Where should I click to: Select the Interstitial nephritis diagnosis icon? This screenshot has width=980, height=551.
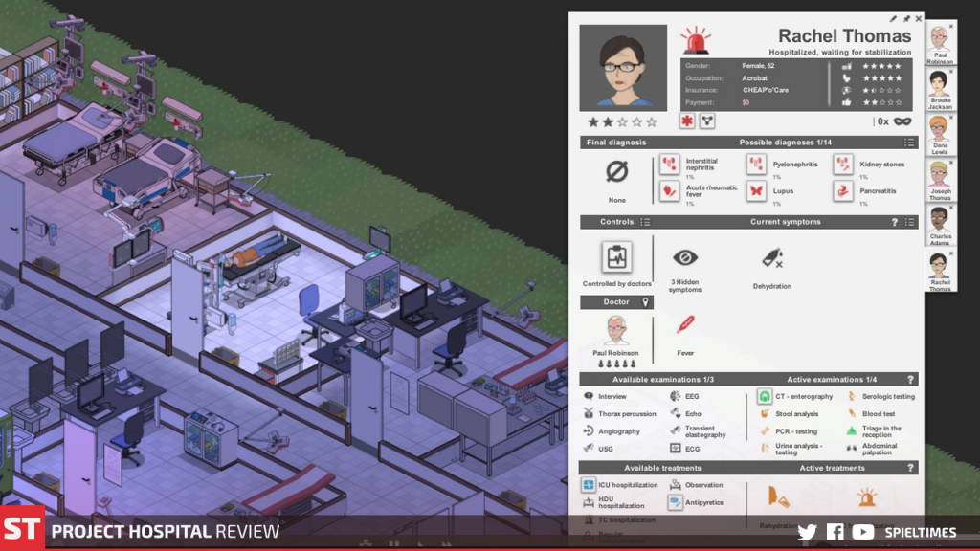669,165
